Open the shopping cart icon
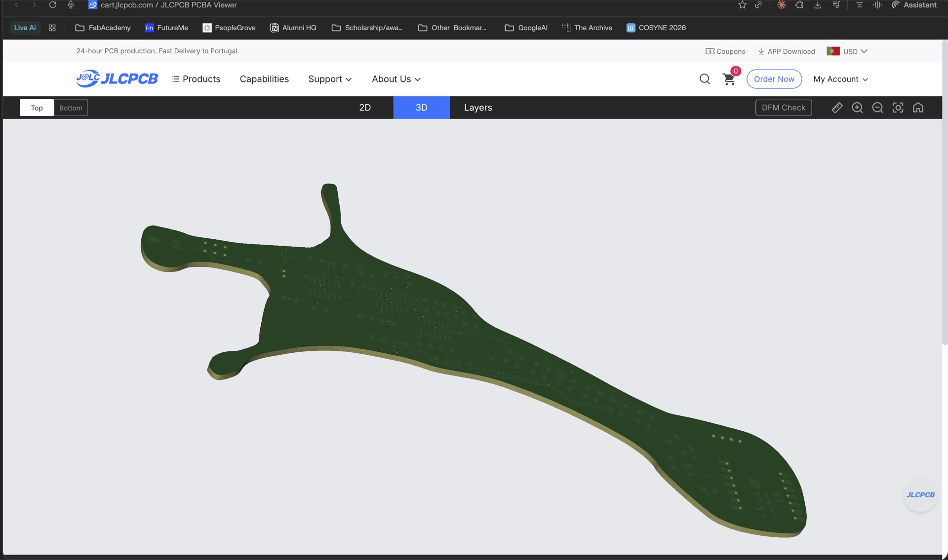 pos(729,79)
